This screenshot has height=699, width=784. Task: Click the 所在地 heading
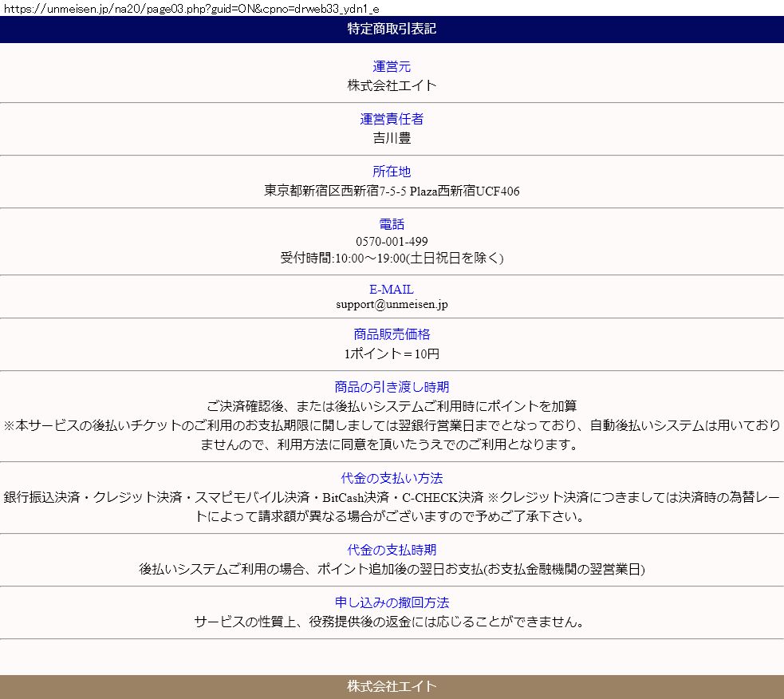(x=392, y=172)
